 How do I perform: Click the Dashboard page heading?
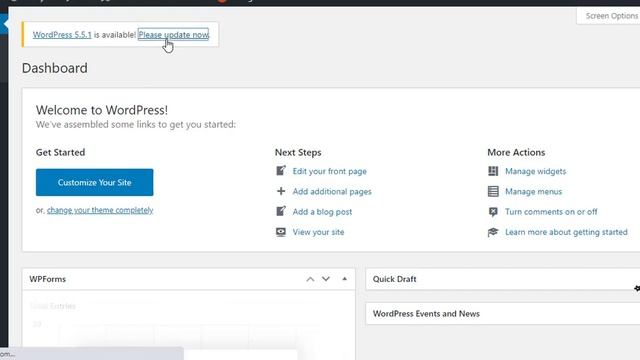(x=55, y=68)
